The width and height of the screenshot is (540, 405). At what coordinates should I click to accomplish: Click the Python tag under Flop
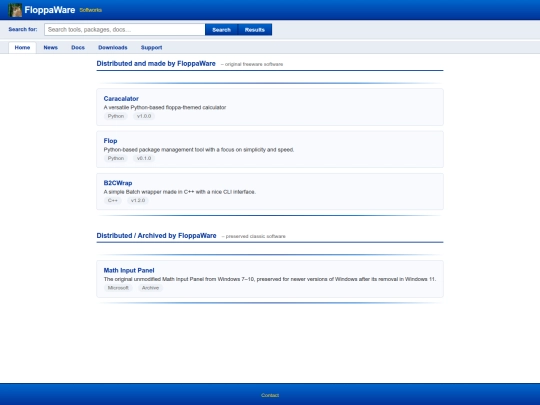tap(116, 158)
